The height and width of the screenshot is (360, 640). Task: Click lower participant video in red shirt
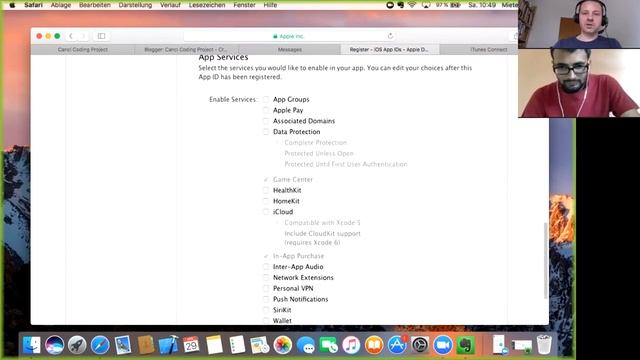579,83
